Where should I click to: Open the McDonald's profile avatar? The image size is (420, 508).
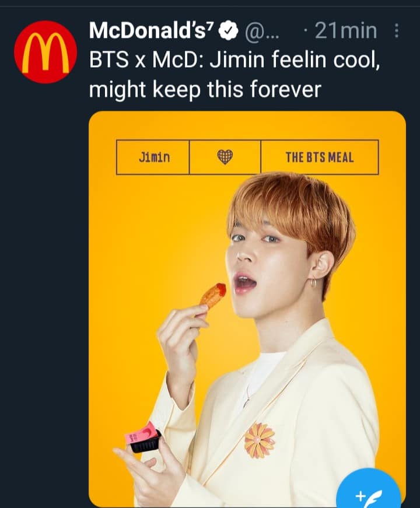pyautogui.click(x=45, y=52)
